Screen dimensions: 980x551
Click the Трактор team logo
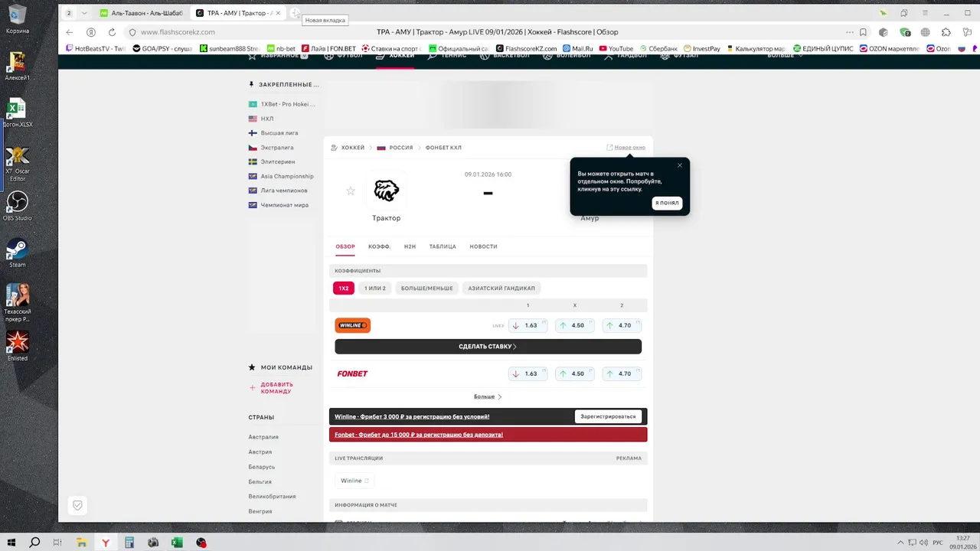tap(386, 191)
